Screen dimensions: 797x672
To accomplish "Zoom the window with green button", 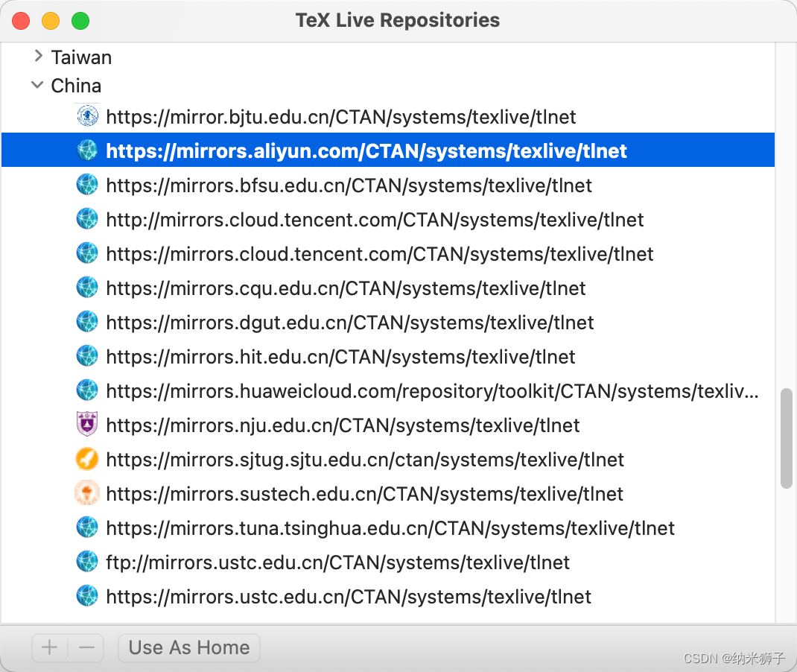I will pos(80,21).
